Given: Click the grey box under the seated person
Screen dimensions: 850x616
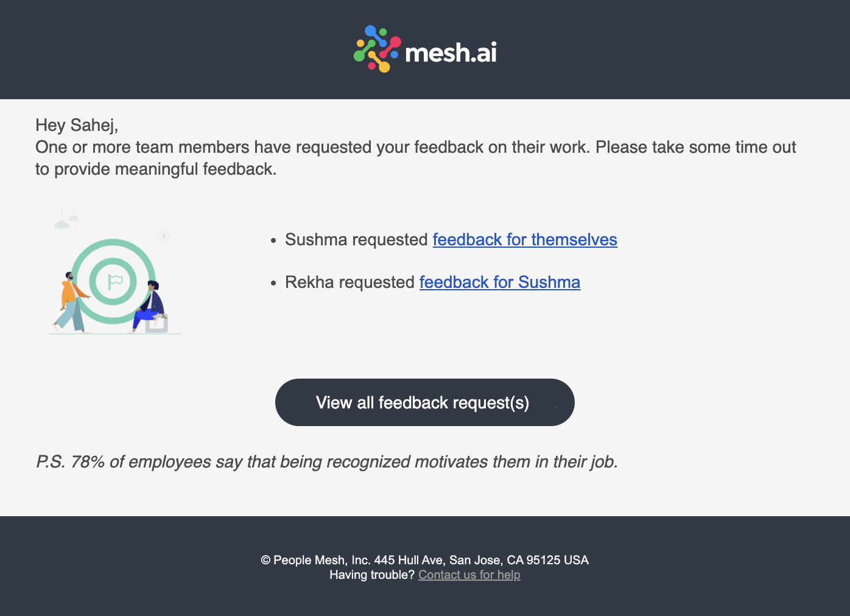Looking at the screenshot, I should coord(158,325).
